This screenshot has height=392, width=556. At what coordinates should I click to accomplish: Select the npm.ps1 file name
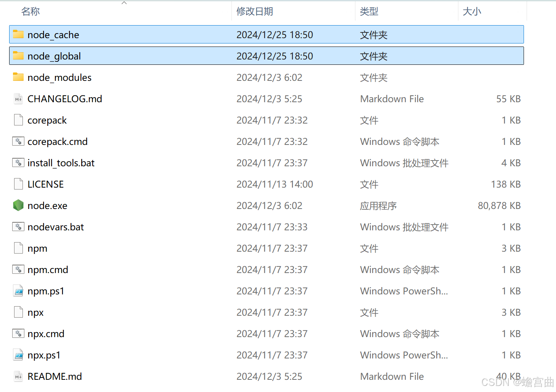pos(46,291)
